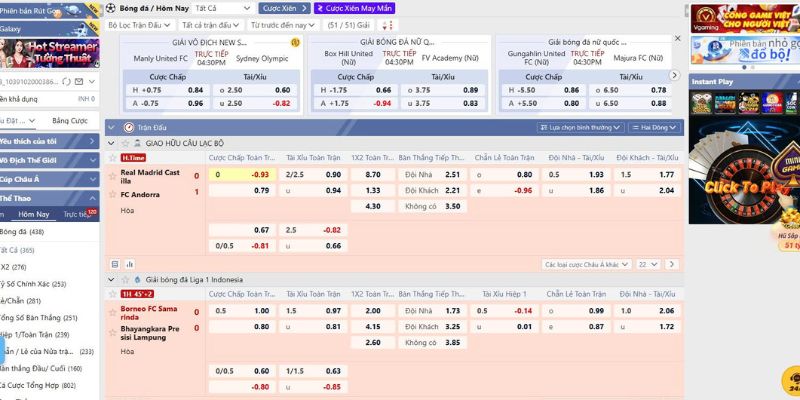The width and height of the screenshot is (800, 400).
Task: Open the mail envelope icon in account bar
Action: coord(79,81)
